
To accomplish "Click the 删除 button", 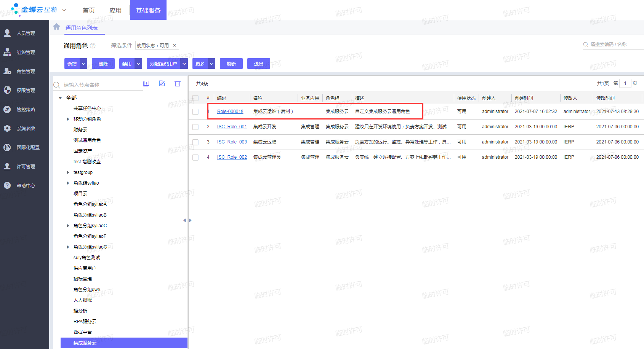I will pyautogui.click(x=103, y=64).
